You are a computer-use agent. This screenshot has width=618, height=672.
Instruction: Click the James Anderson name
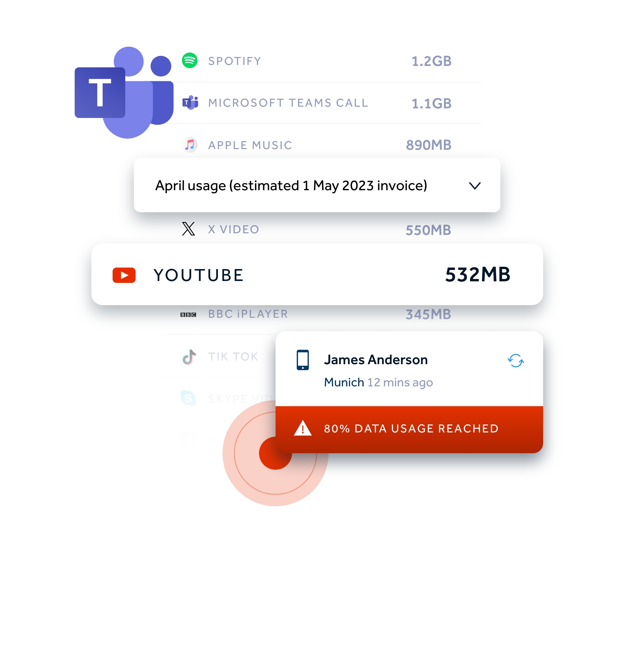[x=376, y=360]
